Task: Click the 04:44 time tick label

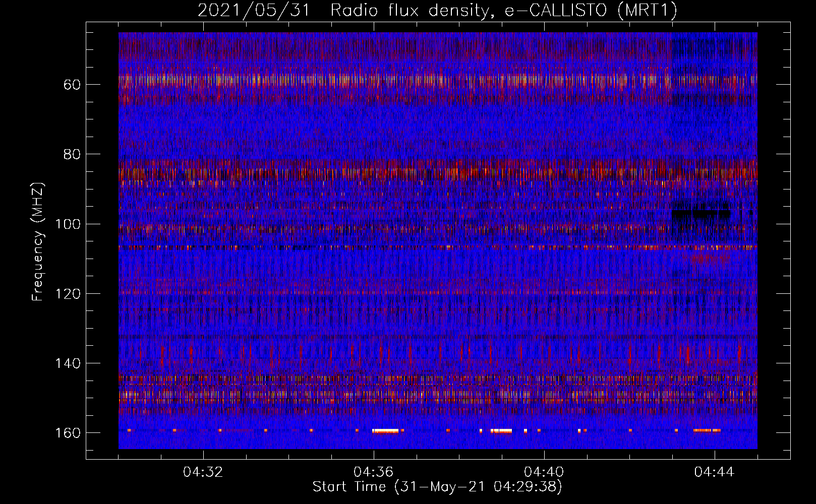Action: point(715,472)
